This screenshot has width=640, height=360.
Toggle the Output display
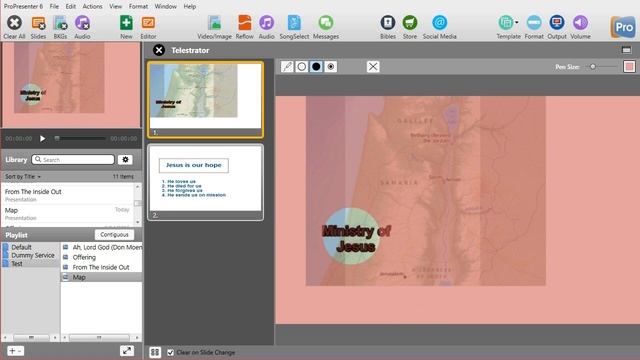557,22
